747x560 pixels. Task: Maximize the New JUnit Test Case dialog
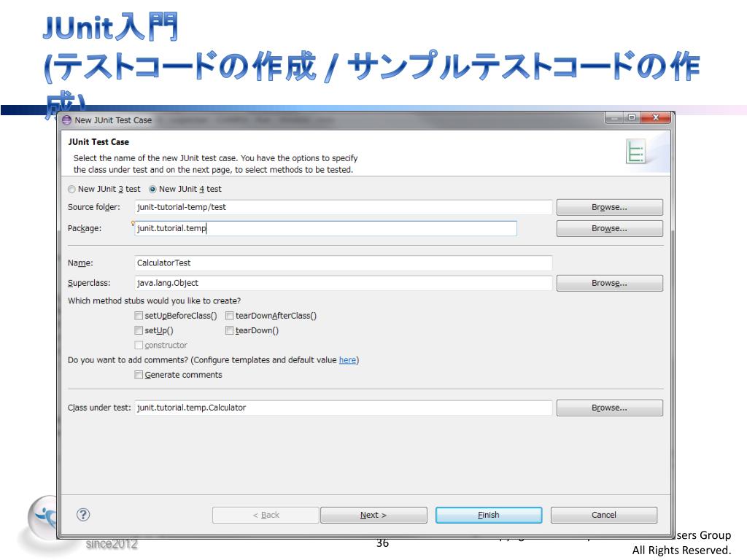[x=632, y=117]
